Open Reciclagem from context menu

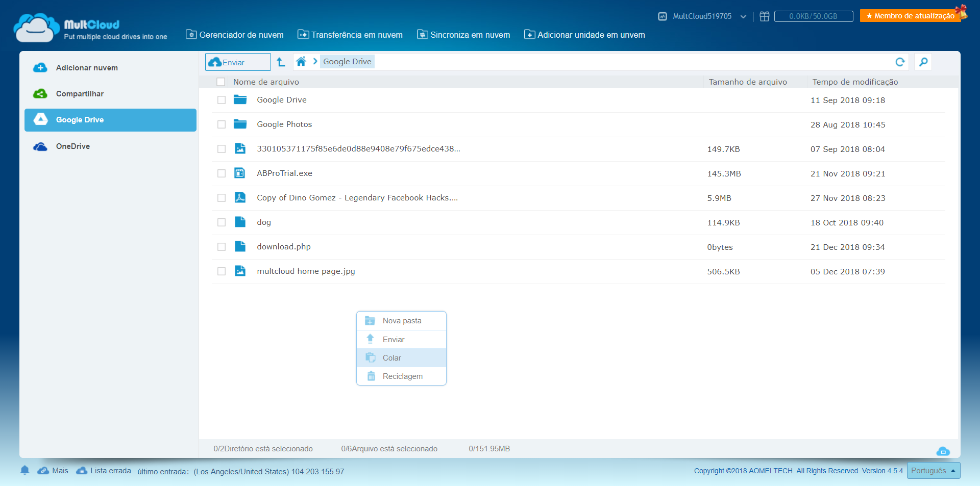pyautogui.click(x=401, y=376)
